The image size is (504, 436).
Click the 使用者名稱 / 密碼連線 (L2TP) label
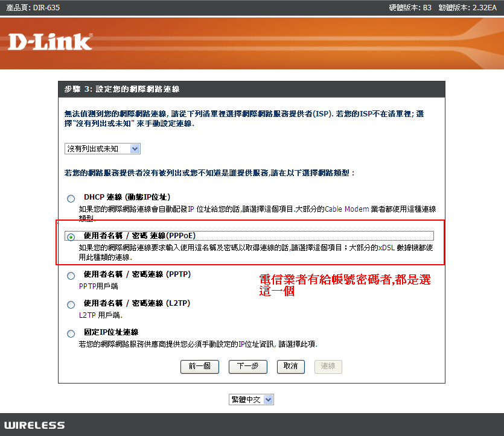[x=137, y=303]
